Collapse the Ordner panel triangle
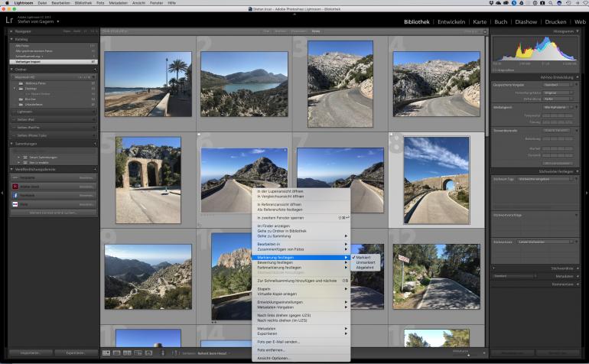The height and width of the screenshot is (364, 589). pos(11,70)
